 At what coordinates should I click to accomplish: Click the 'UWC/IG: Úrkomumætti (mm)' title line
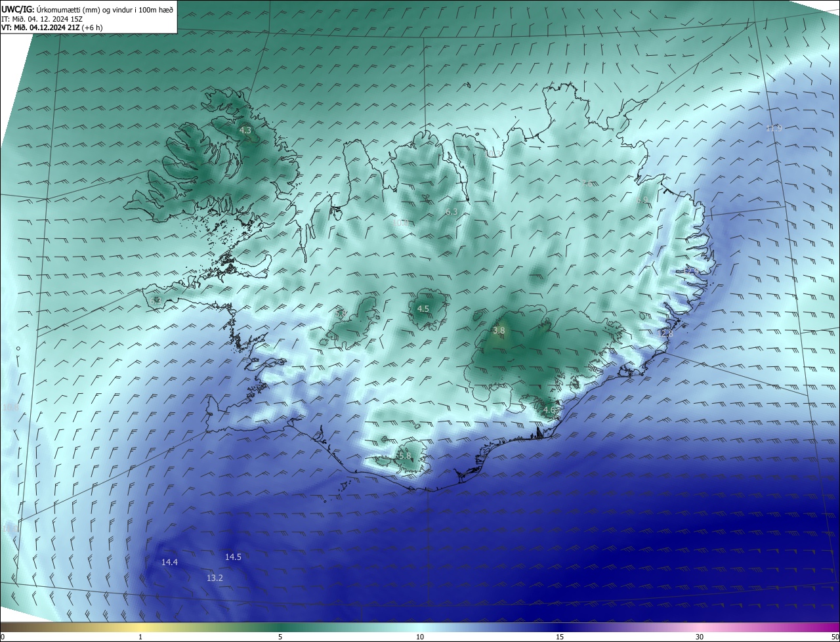[87, 9]
